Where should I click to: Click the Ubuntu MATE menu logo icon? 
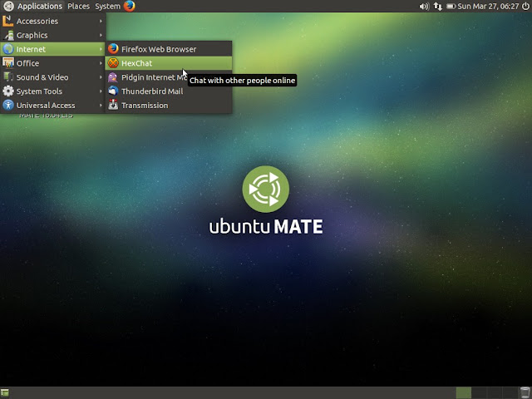coord(8,6)
